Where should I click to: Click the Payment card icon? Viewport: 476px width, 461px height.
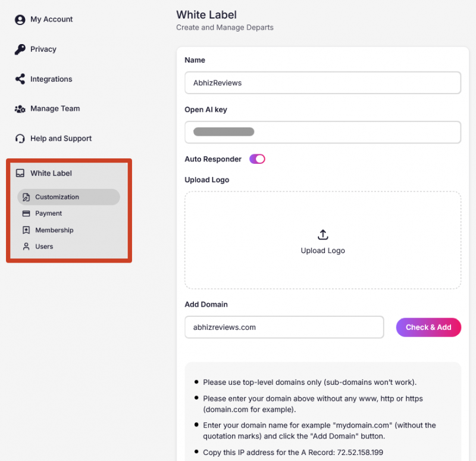[26, 214]
